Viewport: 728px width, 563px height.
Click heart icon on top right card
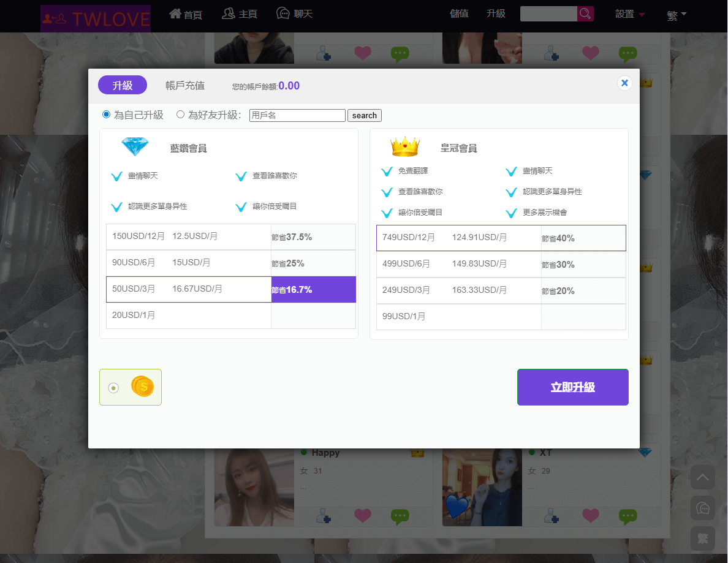pos(591,53)
